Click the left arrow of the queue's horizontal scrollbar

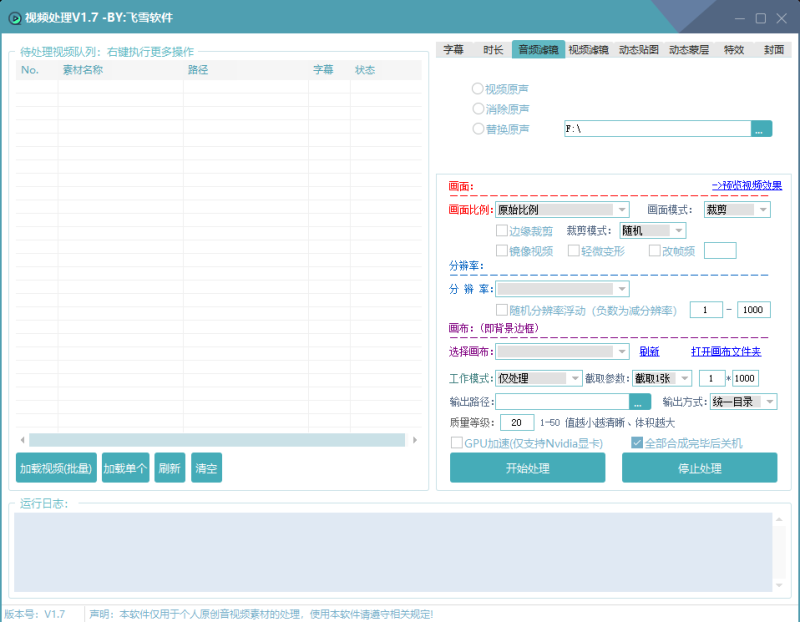pos(22,440)
